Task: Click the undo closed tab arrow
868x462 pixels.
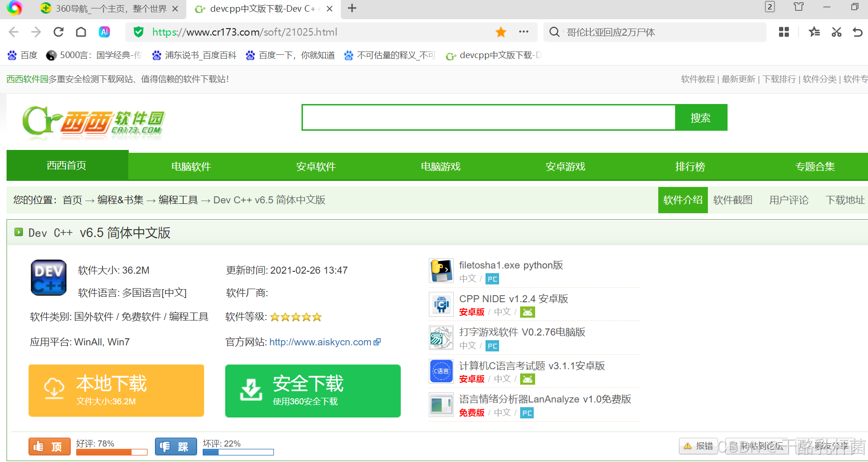Action: 858,32
